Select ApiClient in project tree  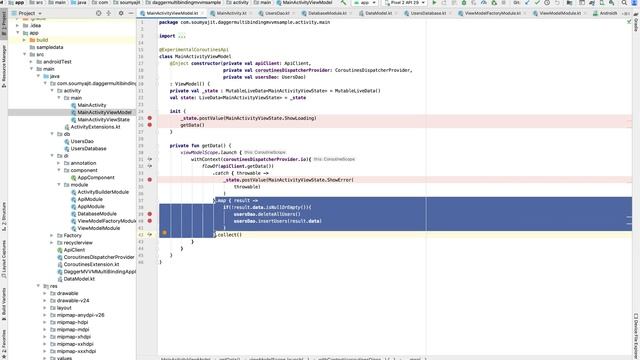pos(74,250)
